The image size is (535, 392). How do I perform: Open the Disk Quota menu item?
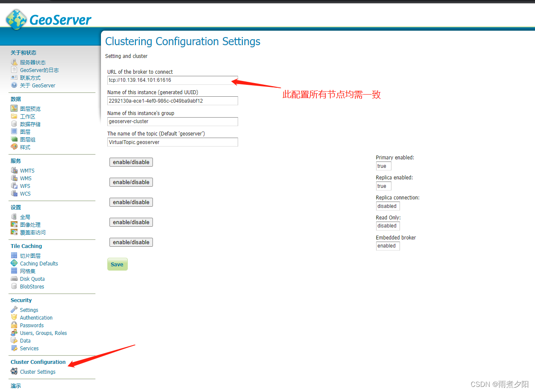coord(32,279)
